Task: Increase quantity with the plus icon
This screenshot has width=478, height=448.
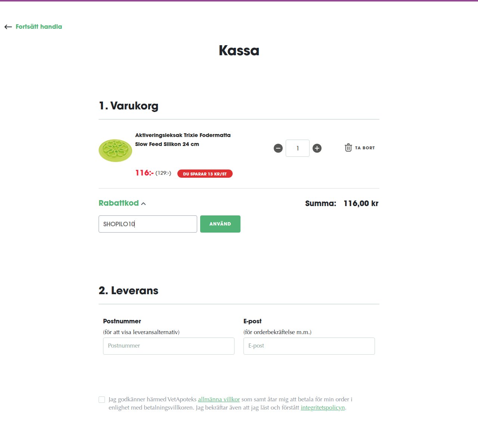Action: 317,148
